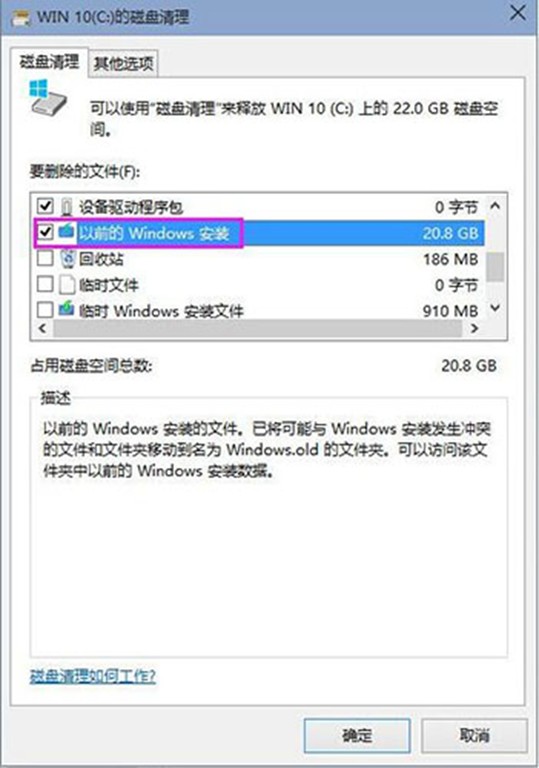Uncheck the 以前的 Windows 安装 checkbox
The width and height of the screenshot is (539, 768).
[45, 232]
